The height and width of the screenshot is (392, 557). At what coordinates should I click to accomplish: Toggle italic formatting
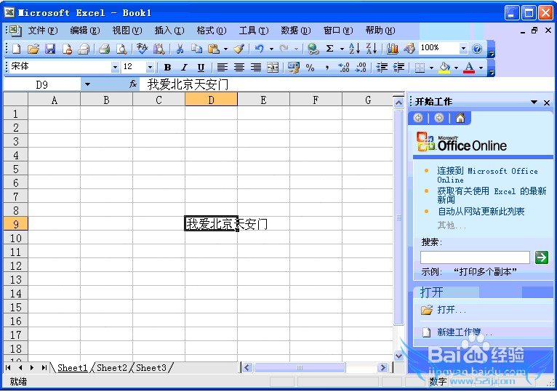pyautogui.click(x=184, y=67)
